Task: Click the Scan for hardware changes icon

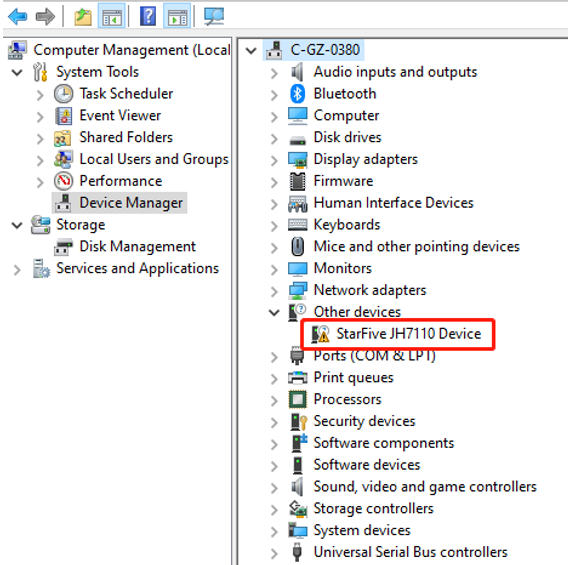Action: pyautogui.click(x=214, y=16)
